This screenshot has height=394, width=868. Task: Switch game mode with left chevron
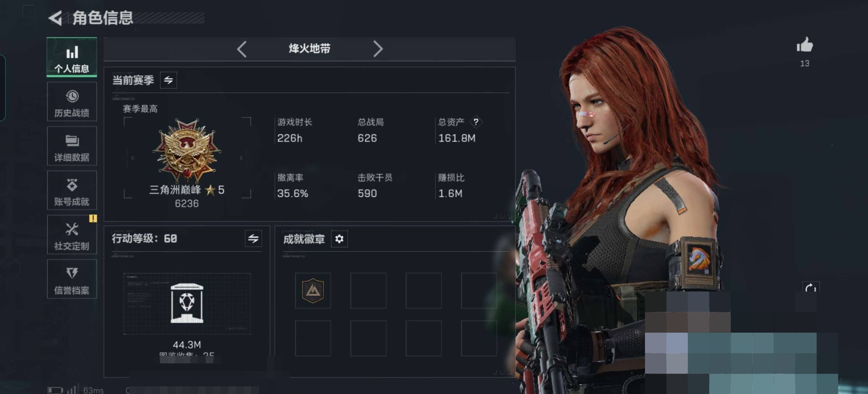coord(242,49)
